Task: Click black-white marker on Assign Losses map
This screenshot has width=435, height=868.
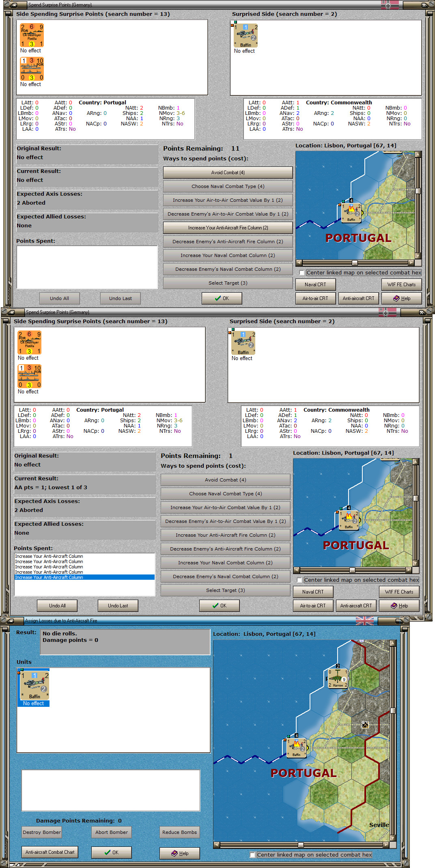Action: pos(365,725)
